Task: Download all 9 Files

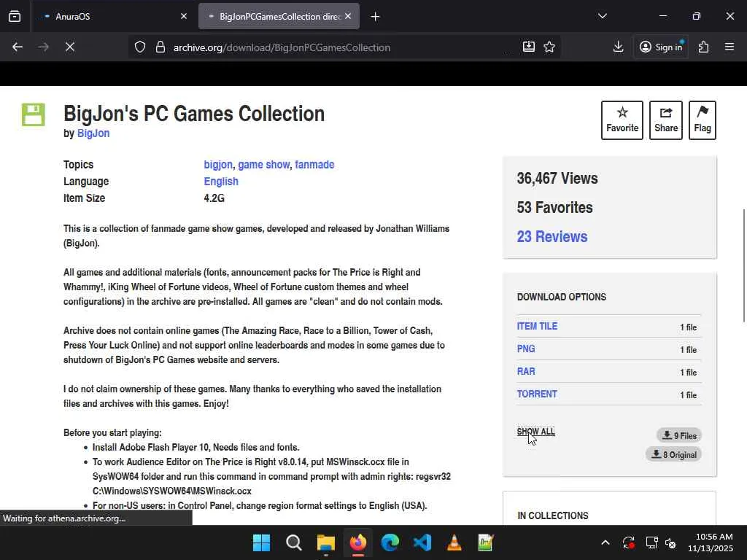Action: tap(679, 435)
